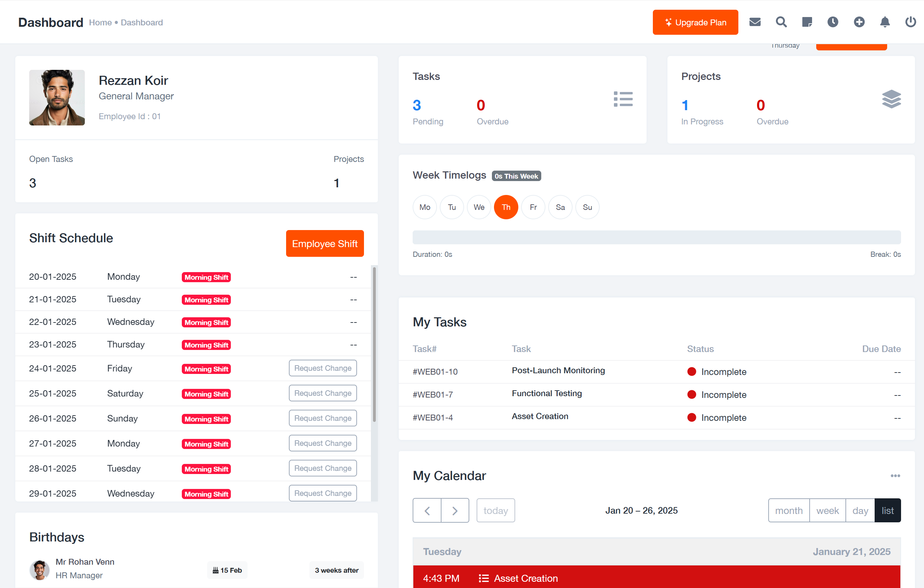Select Mo in Week Timelogs

click(424, 207)
